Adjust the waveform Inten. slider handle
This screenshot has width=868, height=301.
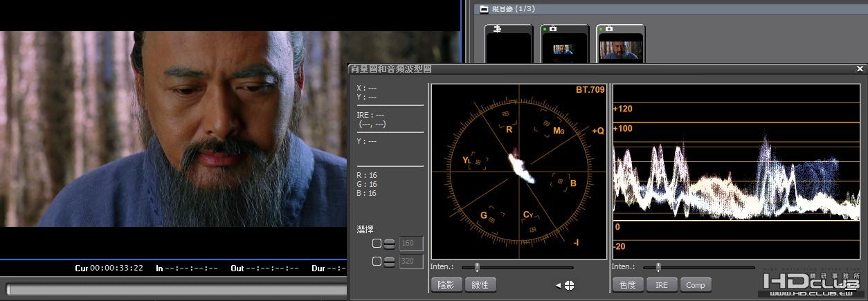tap(658, 267)
